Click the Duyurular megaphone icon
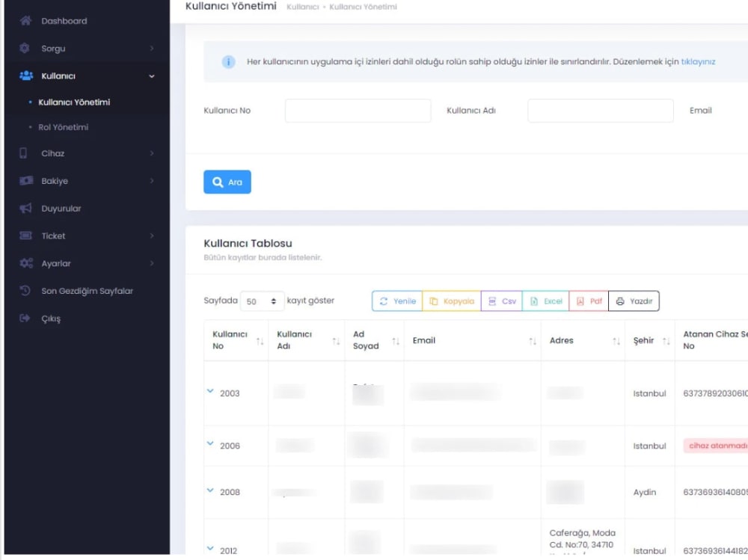Image resolution: width=748 pixels, height=560 pixels. point(24,208)
